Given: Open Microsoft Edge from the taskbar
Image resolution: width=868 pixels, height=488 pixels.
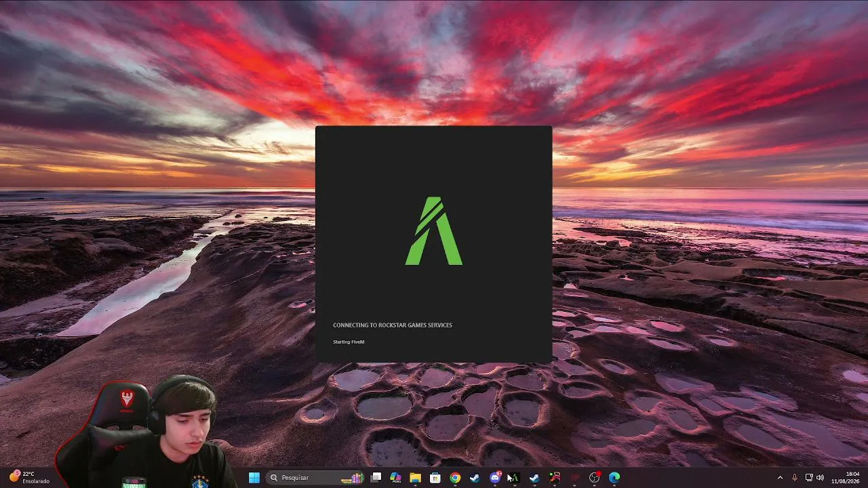Looking at the screenshot, I should pos(614,478).
